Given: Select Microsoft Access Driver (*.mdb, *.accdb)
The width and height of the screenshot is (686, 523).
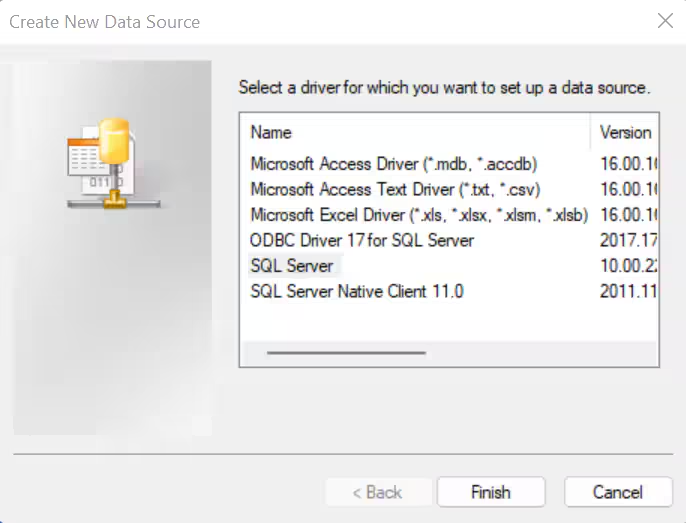Looking at the screenshot, I should tap(393, 164).
